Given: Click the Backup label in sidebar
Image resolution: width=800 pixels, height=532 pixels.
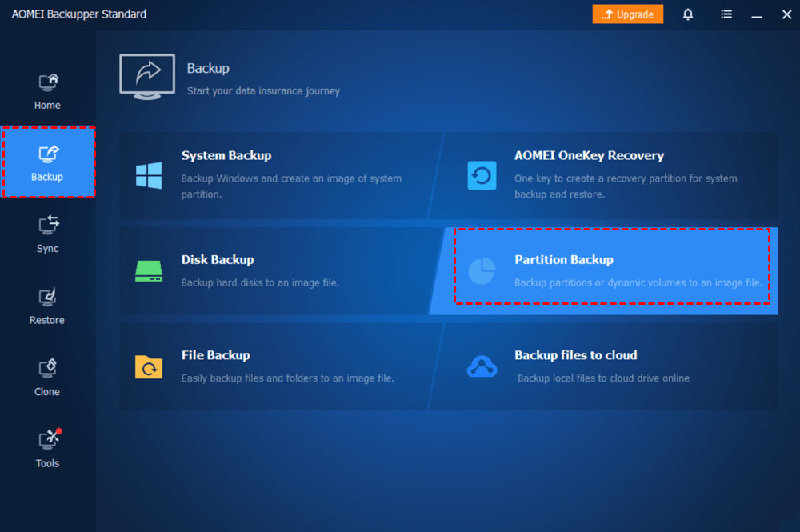Looking at the screenshot, I should (x=47, y=177).
